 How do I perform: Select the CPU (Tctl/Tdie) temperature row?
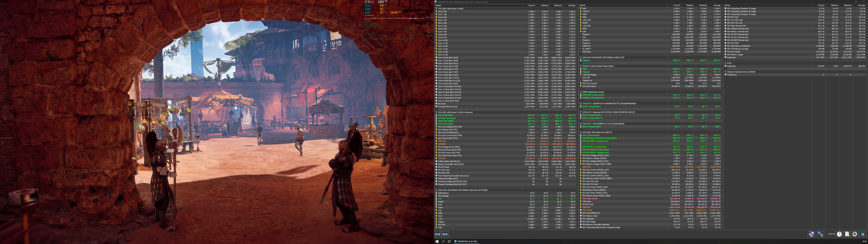click(x=445, y=115)
